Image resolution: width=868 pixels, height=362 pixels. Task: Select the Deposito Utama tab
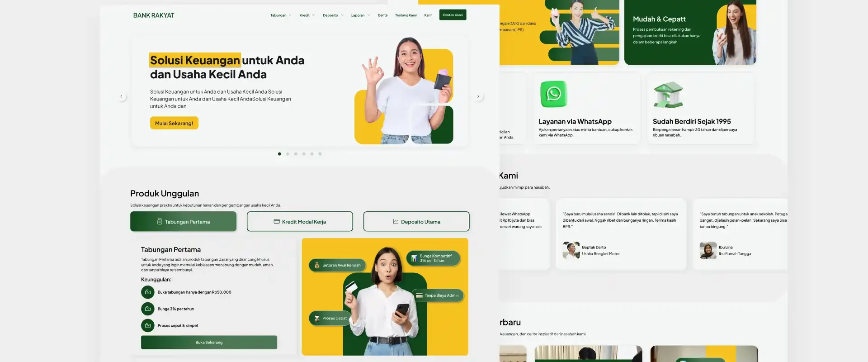coord(416,222)
